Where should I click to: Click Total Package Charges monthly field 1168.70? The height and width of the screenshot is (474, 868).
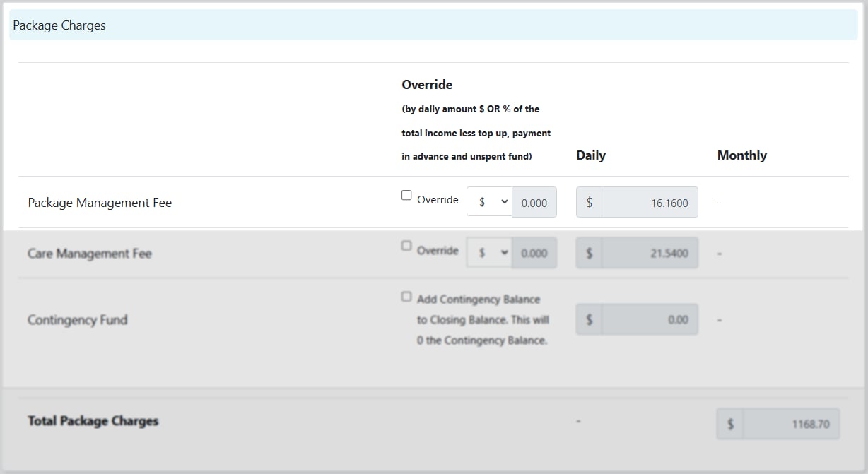coord(791,424)
